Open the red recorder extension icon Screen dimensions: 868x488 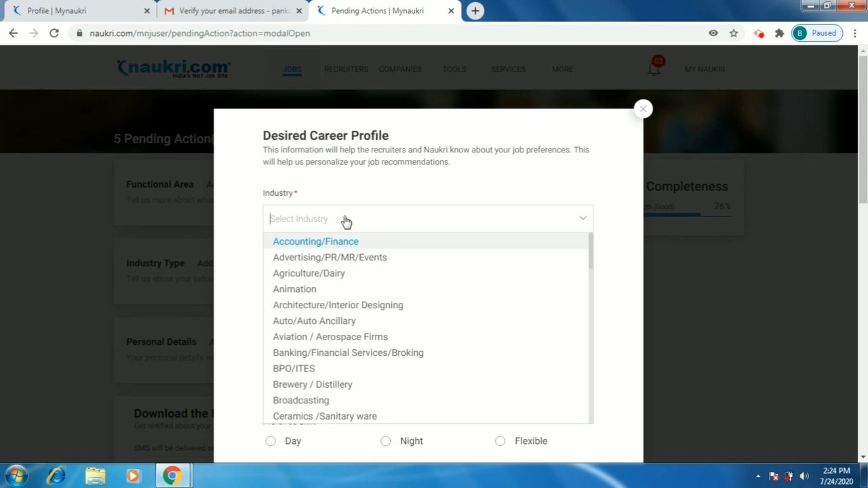click(759, 33)
